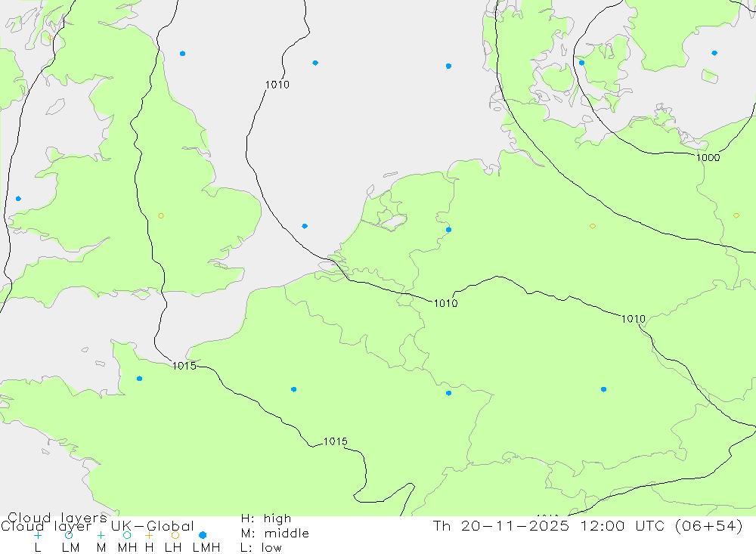Select the orange LH marker over western Scotland
Screen dimensions: 756x554
(51, 38)
